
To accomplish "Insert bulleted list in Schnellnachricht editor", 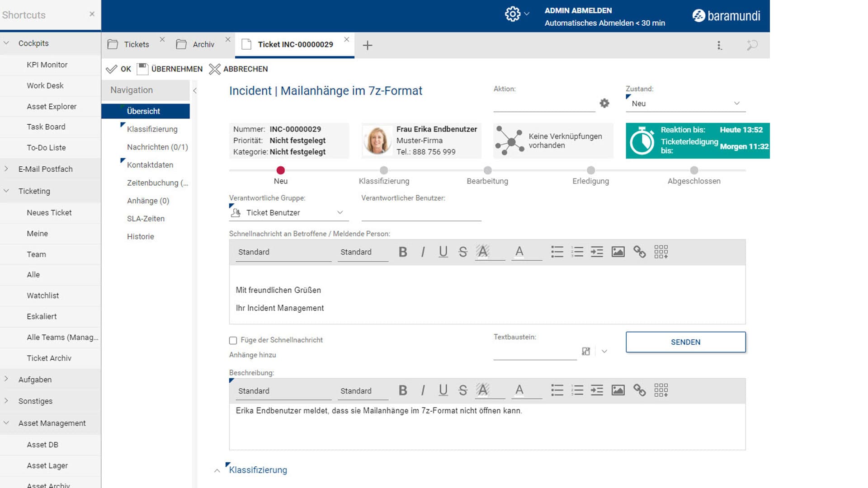I will tap(557, 252).
